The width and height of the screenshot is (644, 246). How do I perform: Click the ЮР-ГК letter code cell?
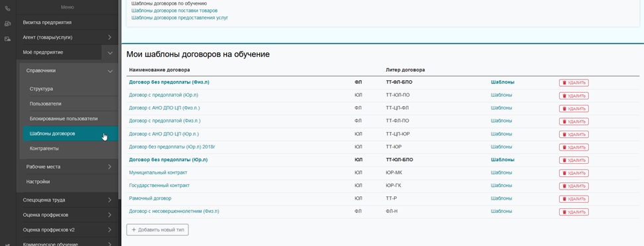393,185
